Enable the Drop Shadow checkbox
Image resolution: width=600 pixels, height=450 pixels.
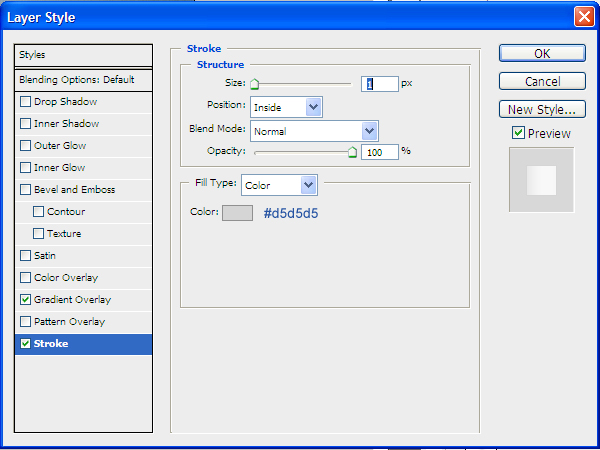coord(26,102)
